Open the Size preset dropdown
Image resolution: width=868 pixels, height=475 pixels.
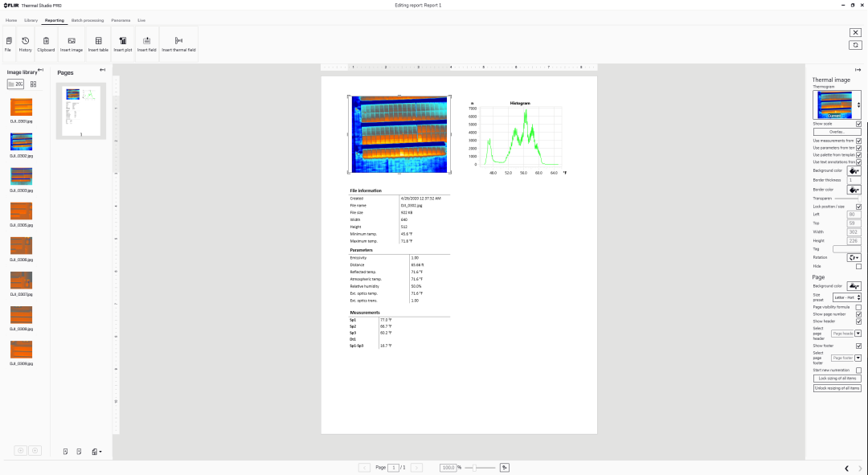(x=847, y=297)
